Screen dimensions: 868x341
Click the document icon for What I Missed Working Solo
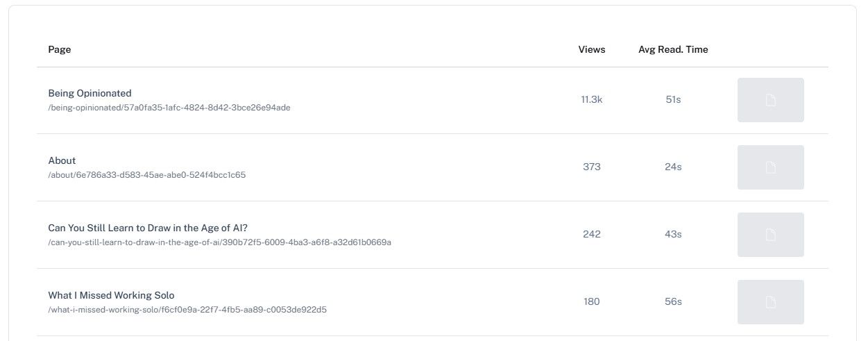pos(770,302)
